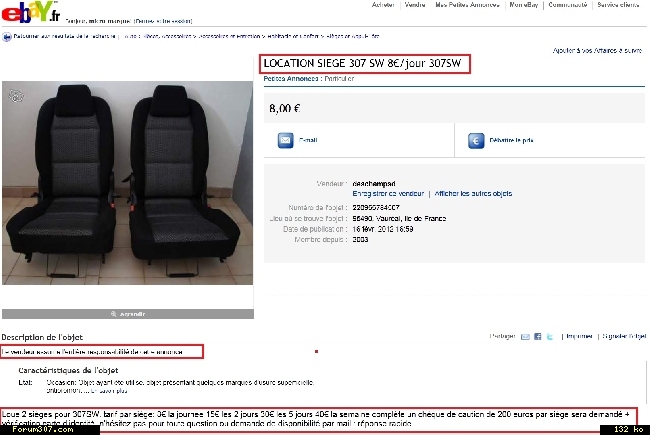Open the Communauté menu
Viewport: 650px width, 435px height.
(x=568, y=5)
